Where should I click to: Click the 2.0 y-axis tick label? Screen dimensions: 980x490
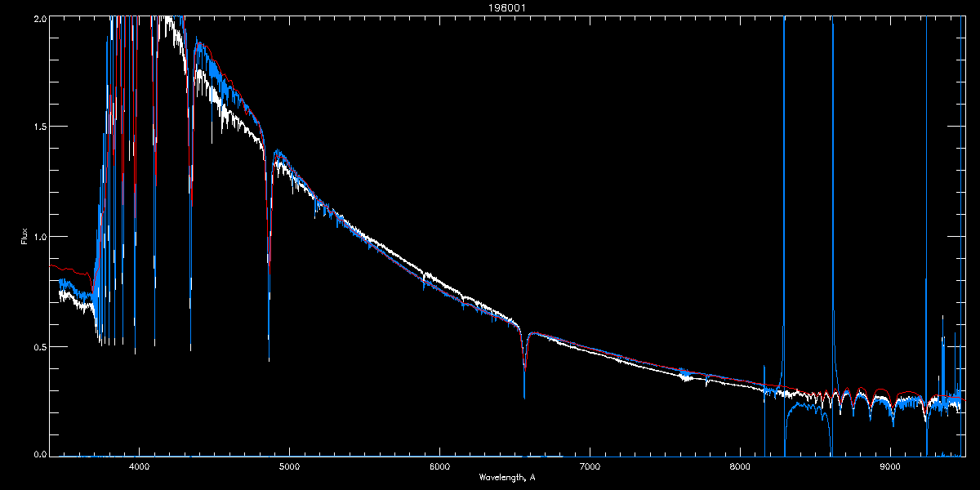click(38, 17)
